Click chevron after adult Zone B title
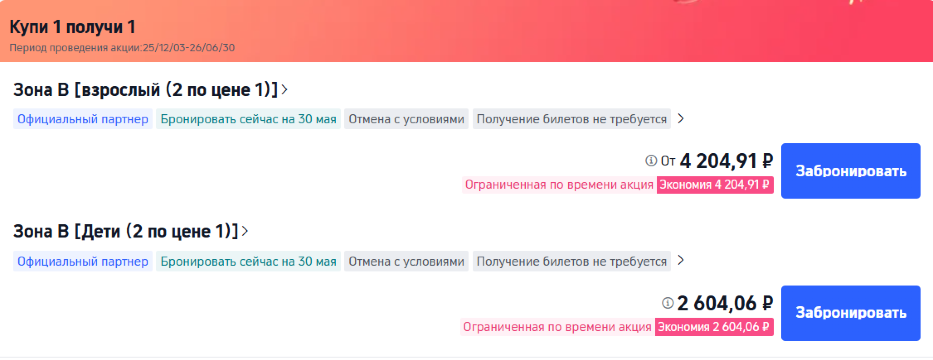 click(284, 90)
